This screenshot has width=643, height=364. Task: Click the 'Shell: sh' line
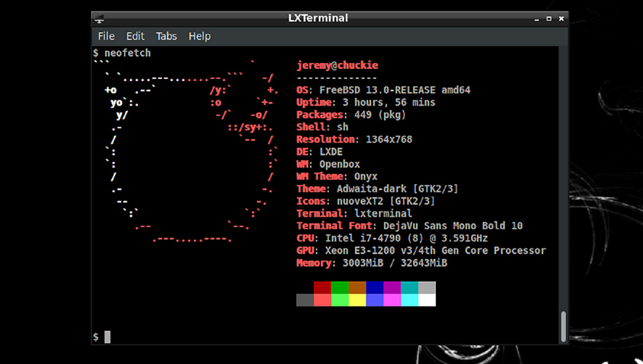tap(322, 127)
